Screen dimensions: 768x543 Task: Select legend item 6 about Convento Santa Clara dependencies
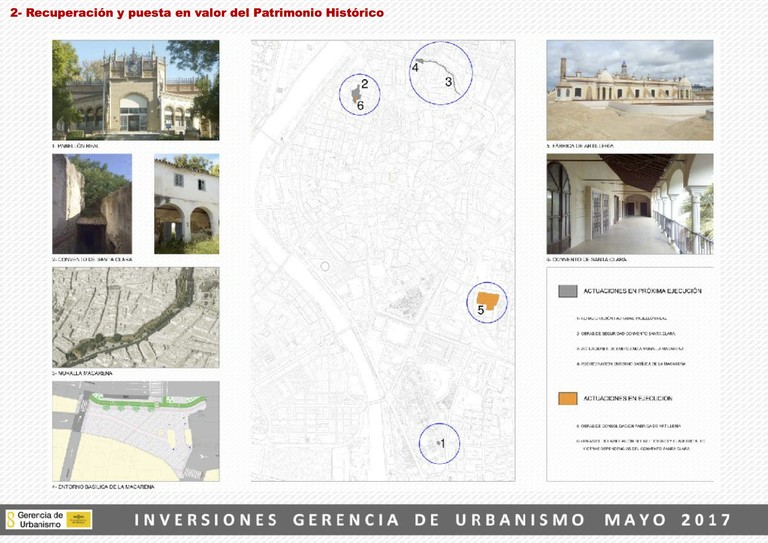tap(641, 445)
